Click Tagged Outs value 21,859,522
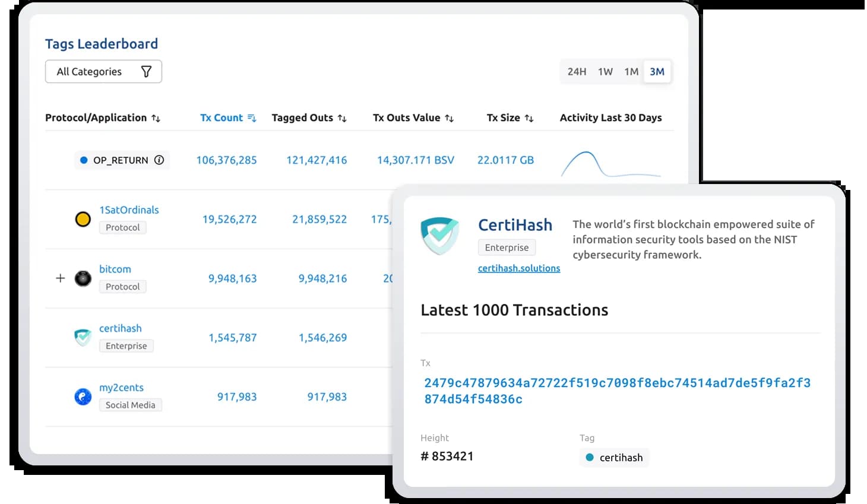This screenshot has height=504, width=867. click(319, 219)
